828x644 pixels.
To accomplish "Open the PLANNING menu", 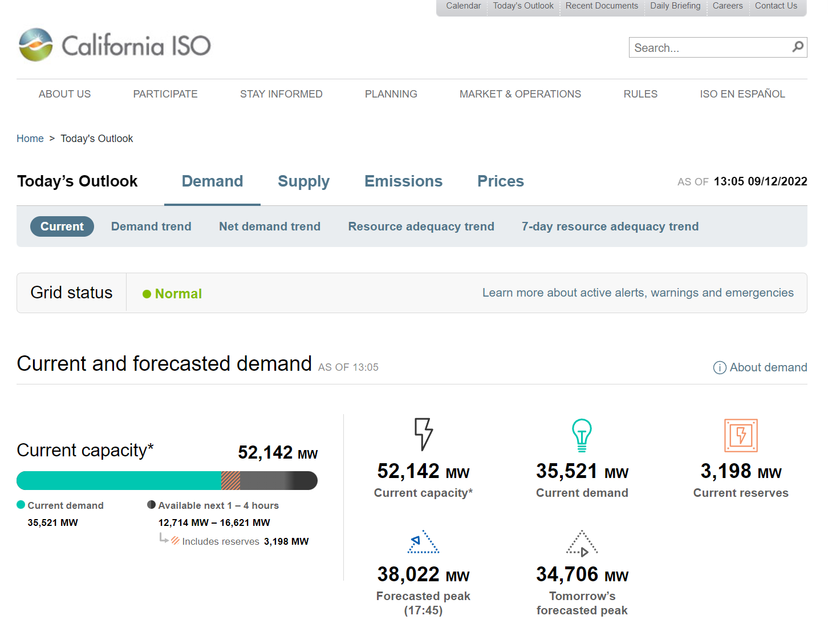I will (x=391, y=94).
